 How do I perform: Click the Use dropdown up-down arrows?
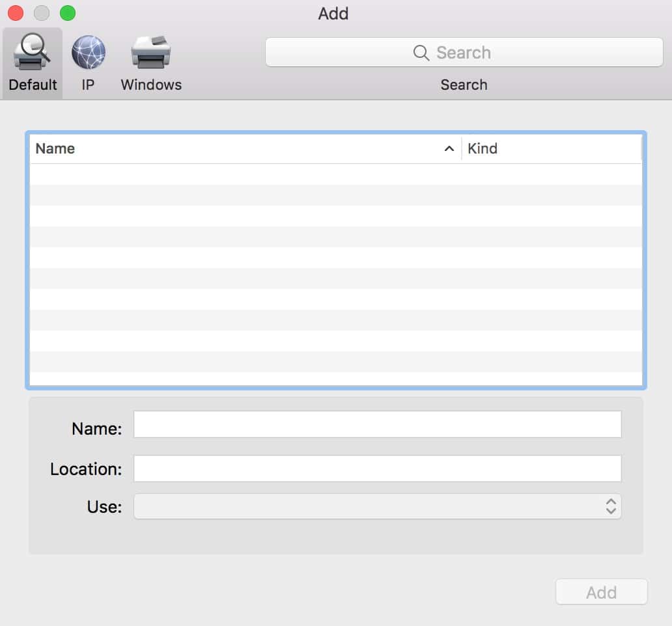click(611, 506)
